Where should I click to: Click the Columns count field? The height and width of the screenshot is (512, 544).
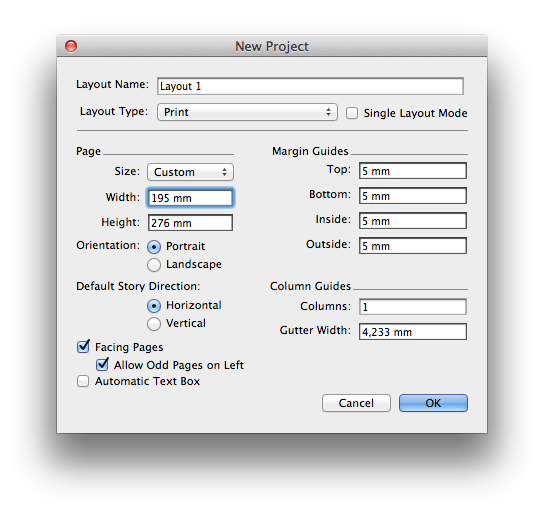coord(413,307)
